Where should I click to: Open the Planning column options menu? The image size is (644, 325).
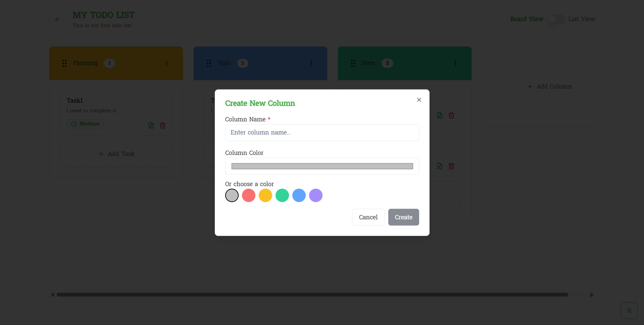(167, 63)
